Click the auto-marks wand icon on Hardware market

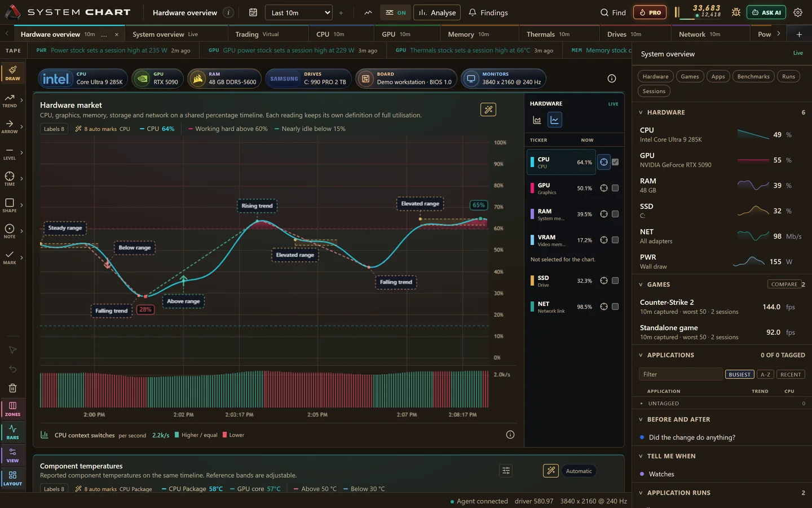pyautogui.click(x=488, y=110)
